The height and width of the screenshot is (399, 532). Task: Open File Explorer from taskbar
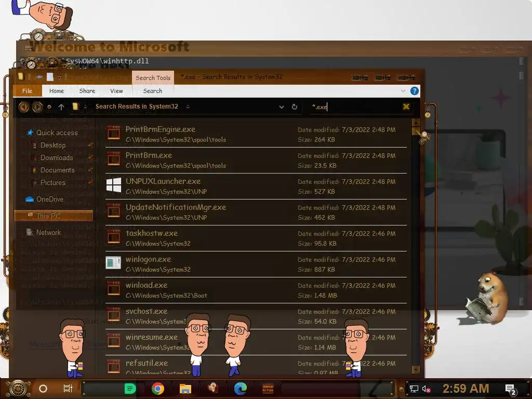185,389
